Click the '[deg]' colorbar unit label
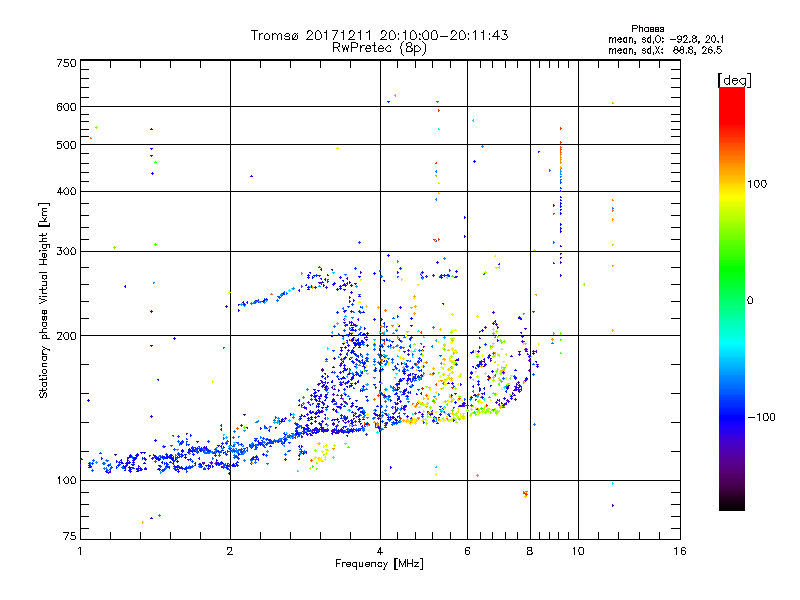The width and height of the screenshot is (800, 600). (x=734, y=80)
